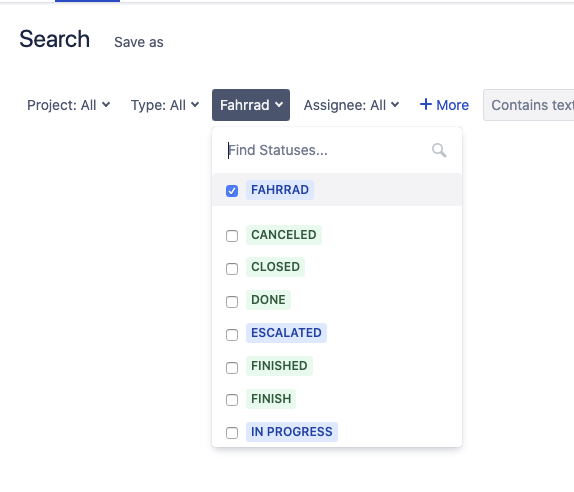Uncheck the FAHRRAD status checkbox
This screenshot has height=492, width=574.
point(232,191)
